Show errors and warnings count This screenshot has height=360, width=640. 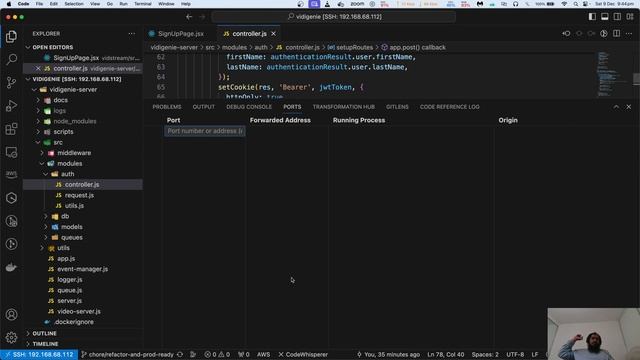click(217, 355)
